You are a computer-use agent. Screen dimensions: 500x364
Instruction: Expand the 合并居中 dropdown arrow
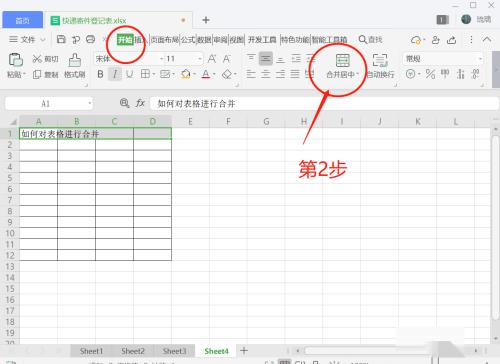click(358, 74)
